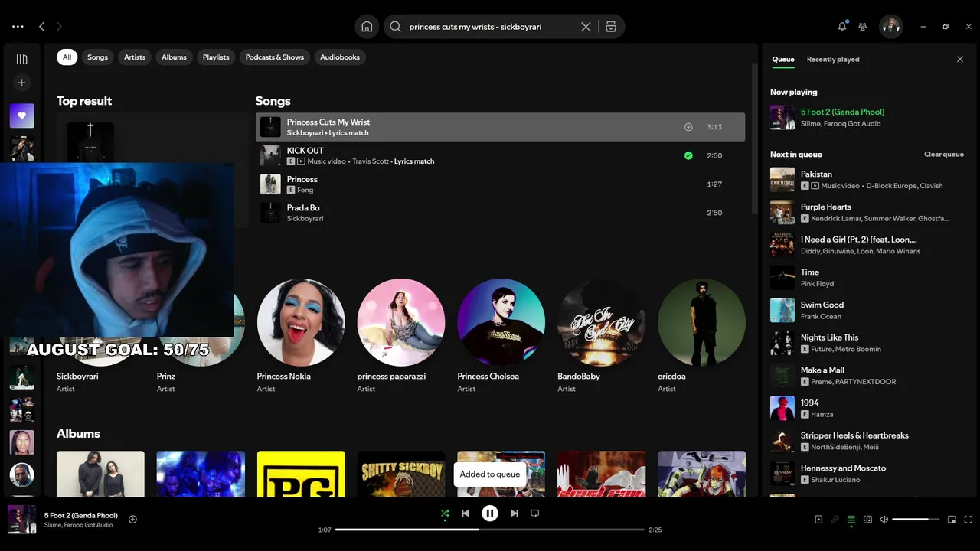Expand Your Library sidebar

21,59
